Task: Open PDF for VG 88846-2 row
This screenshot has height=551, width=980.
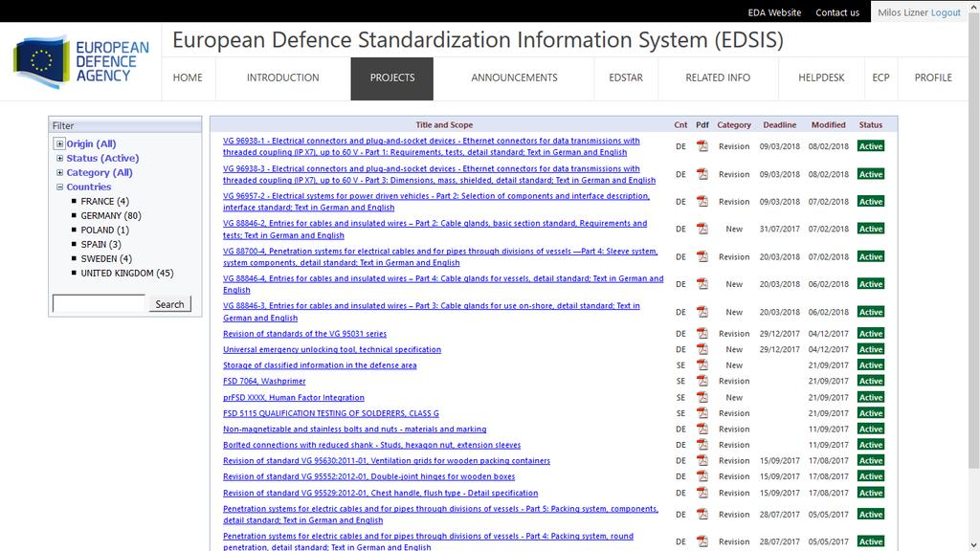Action: [702, 229]
